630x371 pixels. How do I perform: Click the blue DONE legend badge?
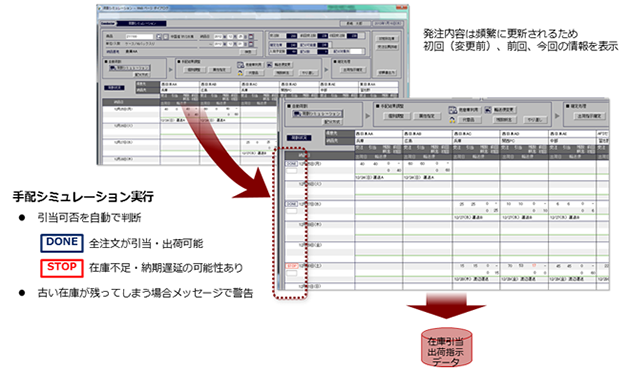click(x=62, y=243)
